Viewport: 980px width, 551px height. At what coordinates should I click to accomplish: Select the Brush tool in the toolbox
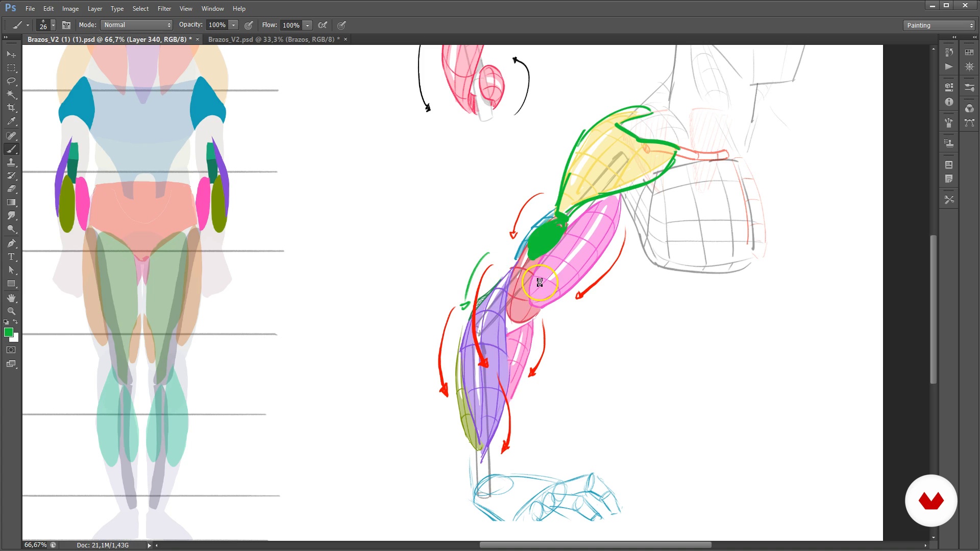point(11,149)
